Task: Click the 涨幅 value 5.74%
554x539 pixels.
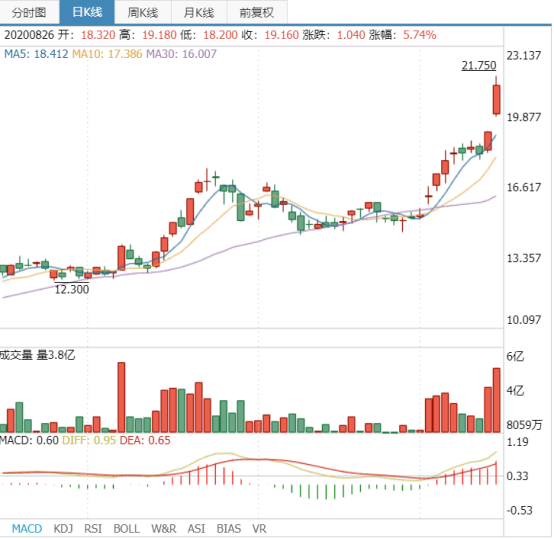Action: coord(420,35)
